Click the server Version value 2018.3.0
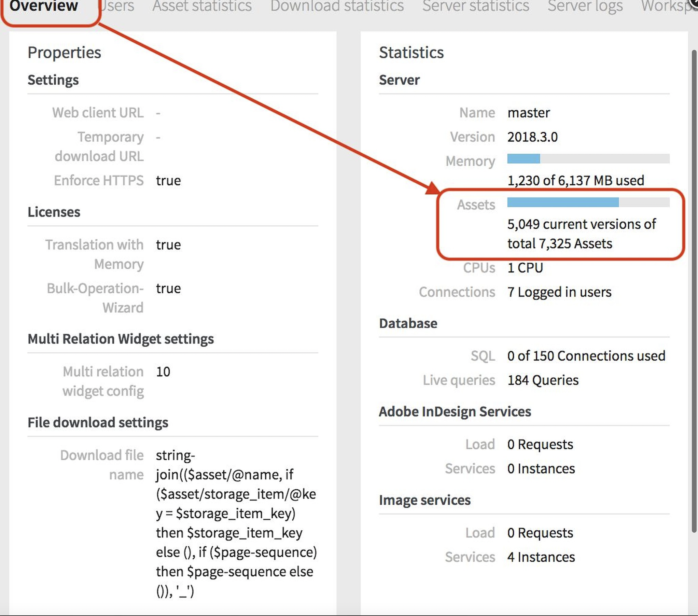 (x=532, y=137)
